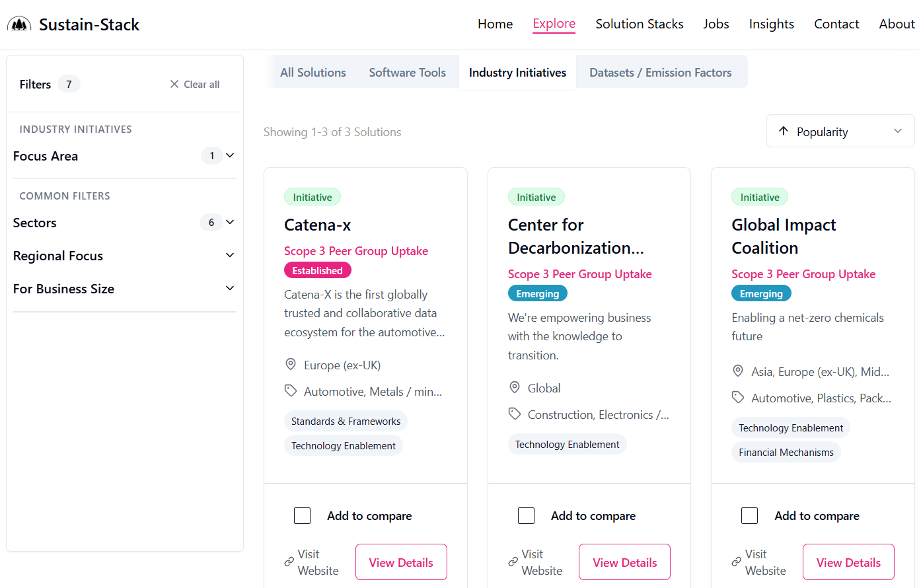Click the tag icon next to Automotive, Metals
This screenshot has width=919, height=588.
pyautogui.click(x=291, y=390)
